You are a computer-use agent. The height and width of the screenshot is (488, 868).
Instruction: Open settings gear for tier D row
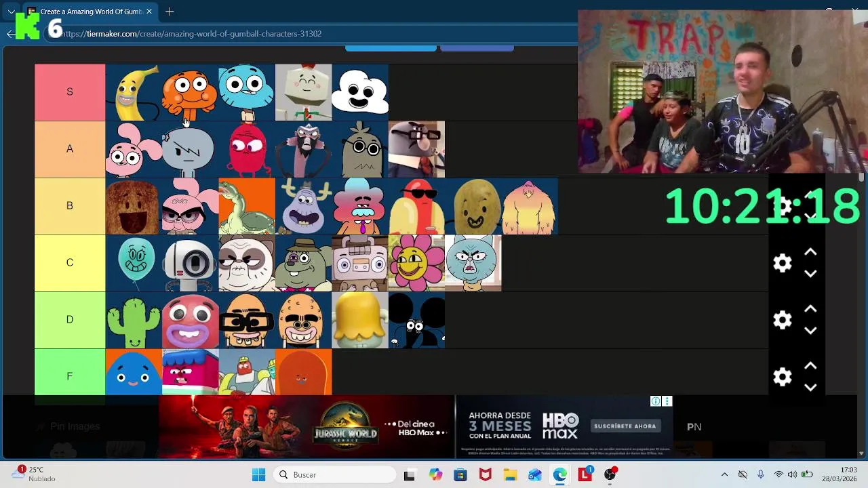coord(783,320)
